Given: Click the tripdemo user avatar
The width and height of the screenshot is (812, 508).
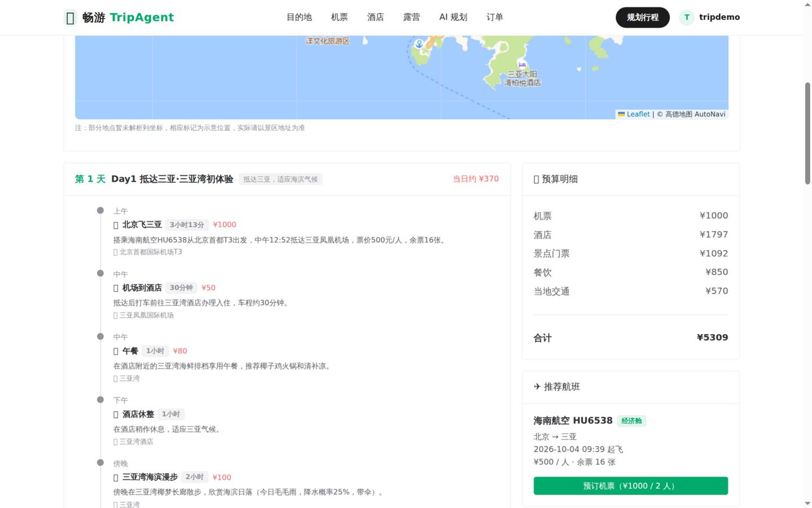Looking at the screenshot, I should (x=686, y=17).
